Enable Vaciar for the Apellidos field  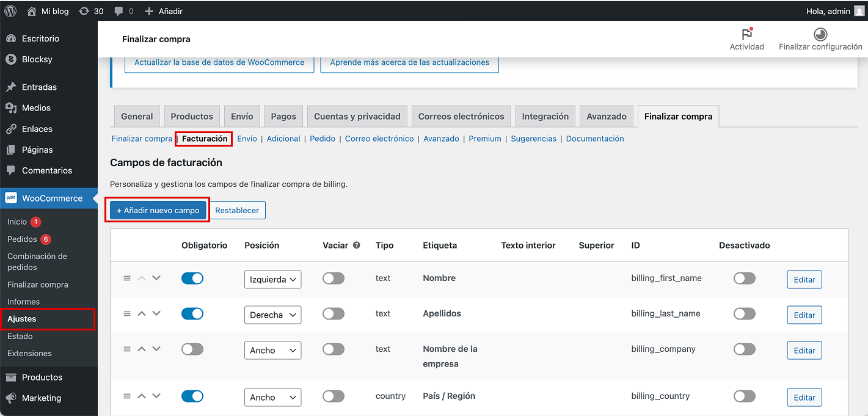pos(334,313)
